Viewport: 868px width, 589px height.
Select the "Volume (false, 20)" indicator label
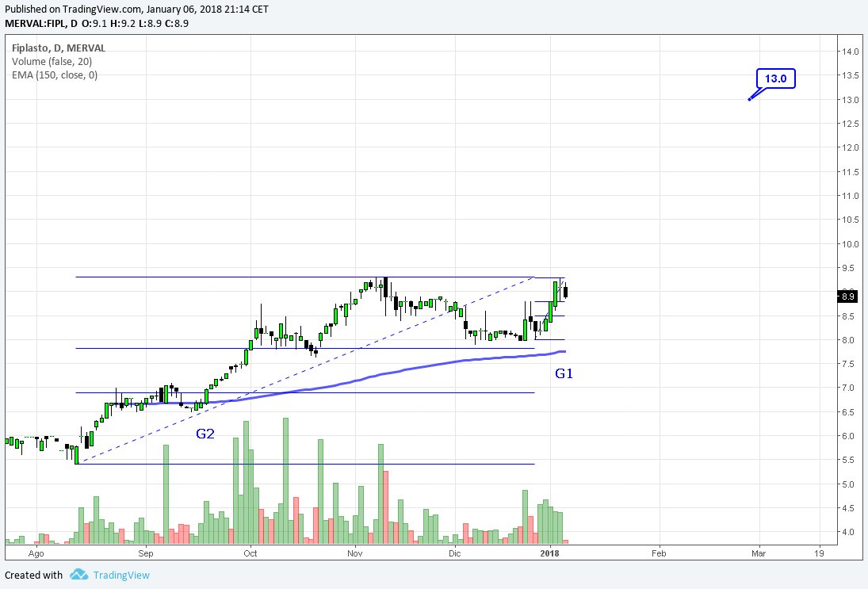[52, 62]
